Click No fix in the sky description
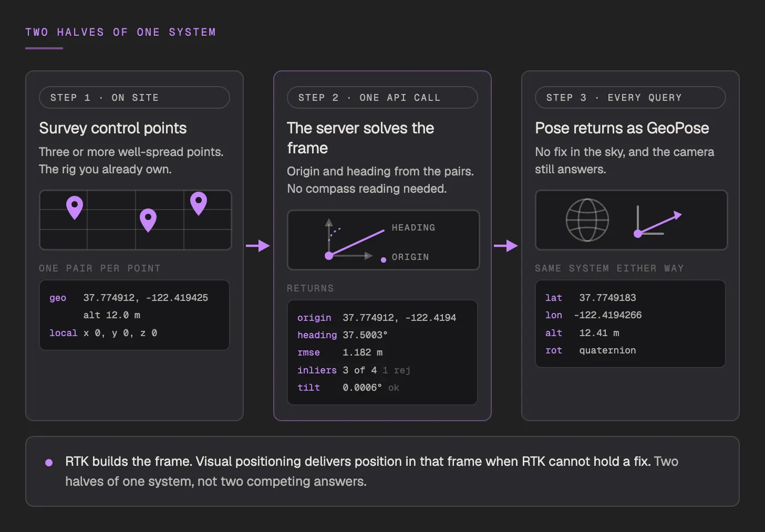 pyautogui.click(x=625, y=161)
